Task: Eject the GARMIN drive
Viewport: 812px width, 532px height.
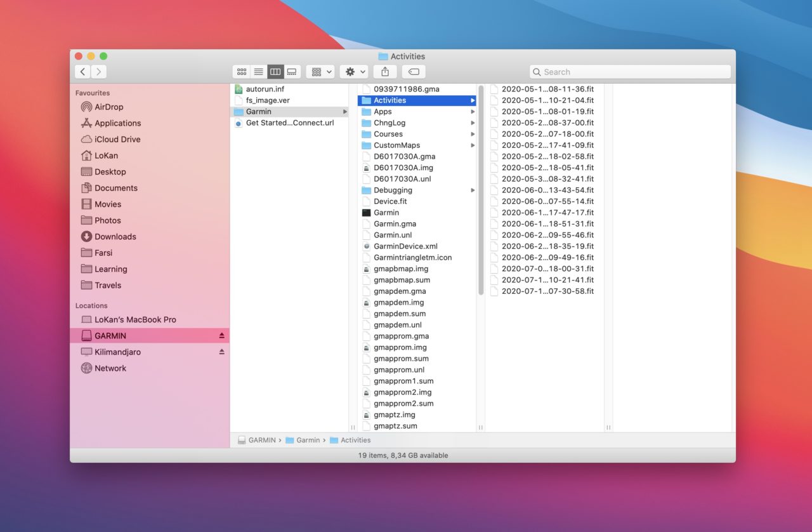Action: [x=222, y=335]
